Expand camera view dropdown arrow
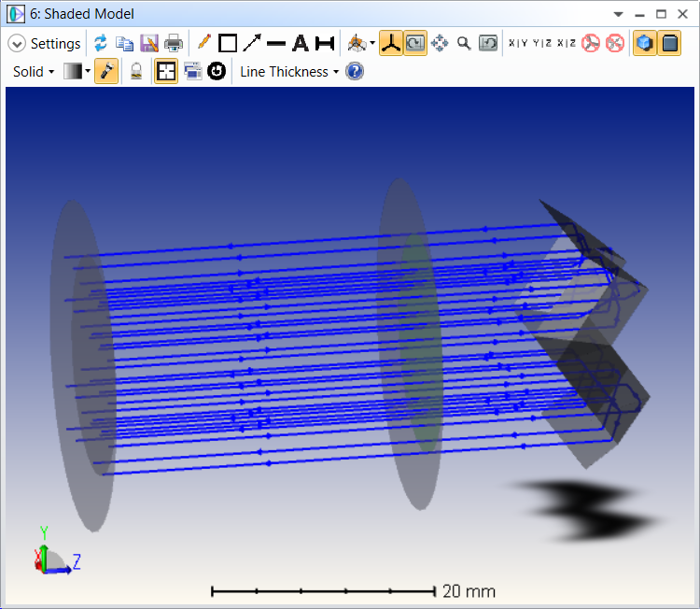 pos(372,43)
